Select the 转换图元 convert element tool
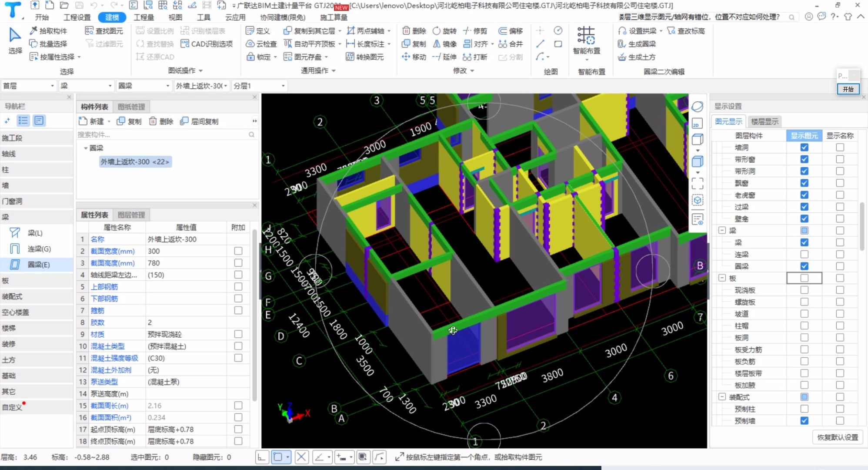 pyautogui.click(x=365, y=57)
